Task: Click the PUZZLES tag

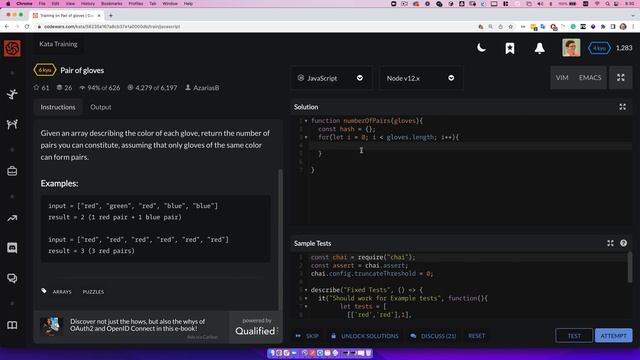Action: tap(93, 292)
